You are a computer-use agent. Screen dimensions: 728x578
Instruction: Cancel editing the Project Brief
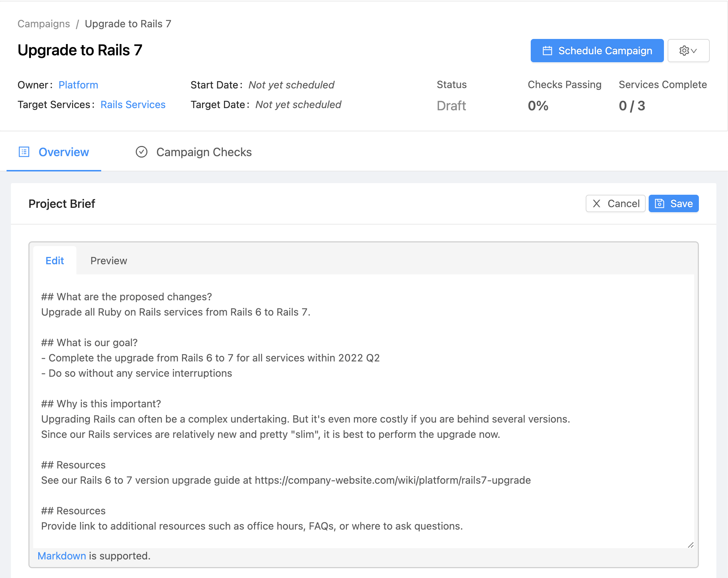[616, 203]
